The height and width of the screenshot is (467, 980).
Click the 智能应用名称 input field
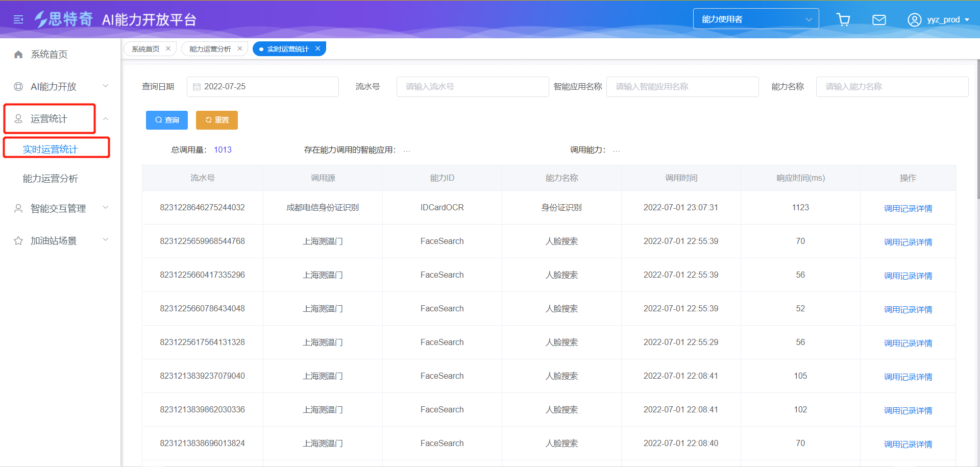tap(682, 87)
